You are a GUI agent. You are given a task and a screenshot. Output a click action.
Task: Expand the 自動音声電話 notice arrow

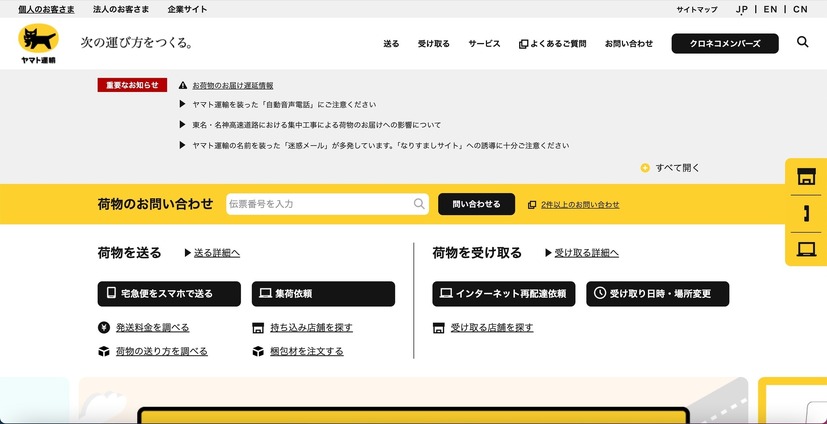182,104
